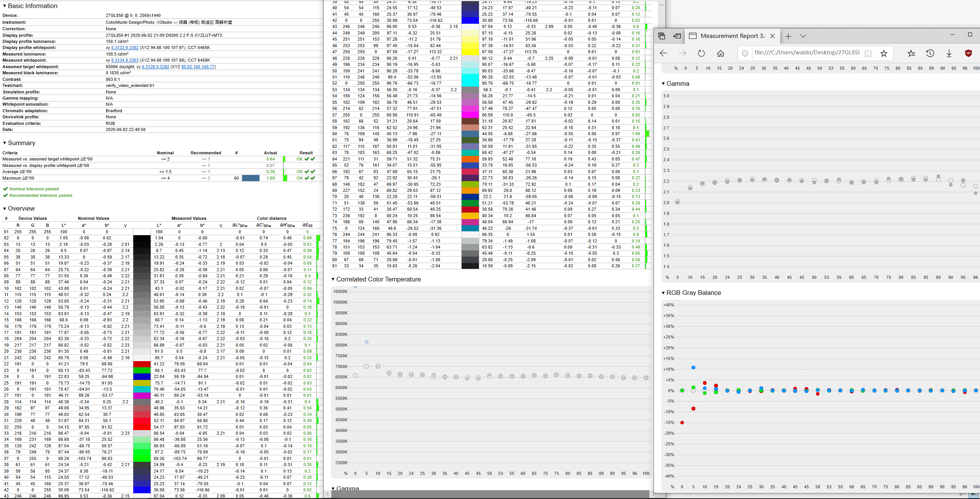Refresh the Measurement Report page
The width and height of the screenshot is (980, 499).
tap(701, 53)
